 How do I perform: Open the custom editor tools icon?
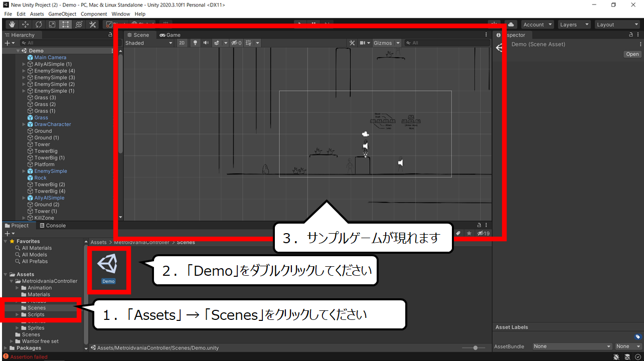(93, 25)
